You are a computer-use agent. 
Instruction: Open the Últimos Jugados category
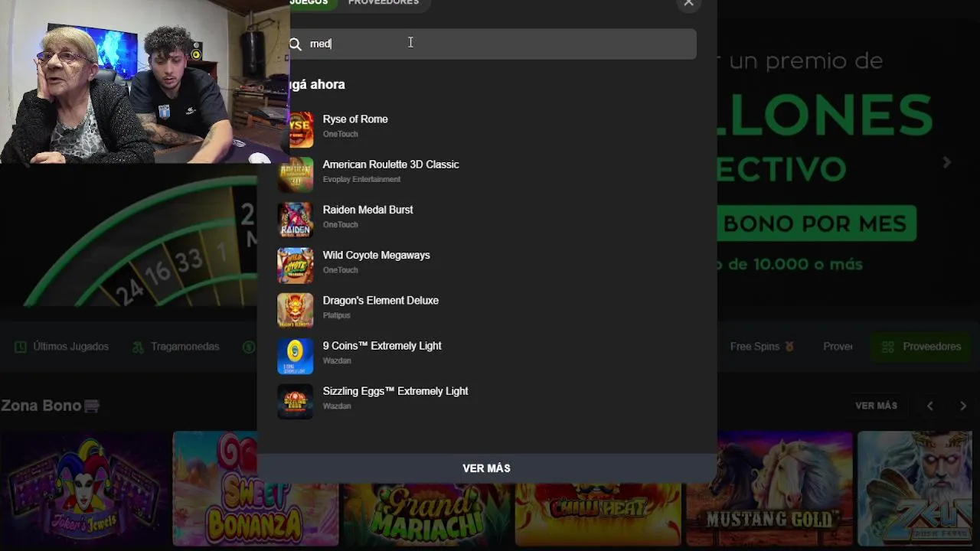tap(62, 347)
